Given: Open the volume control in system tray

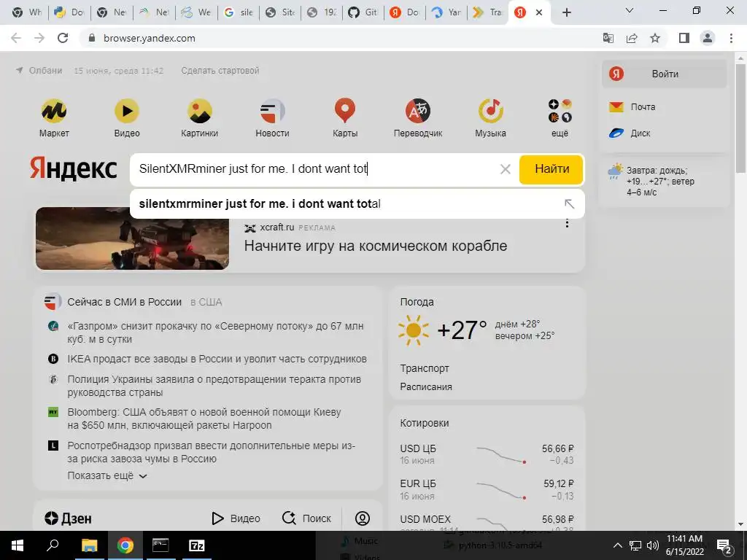Looking at the screenshot, I should [653, 545].
